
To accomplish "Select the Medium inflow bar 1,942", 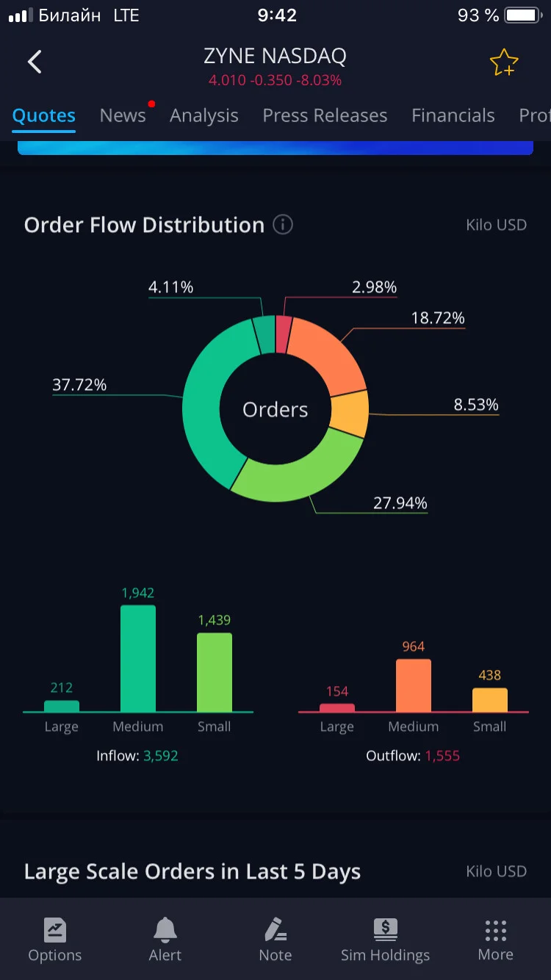I will click(138, 658).
